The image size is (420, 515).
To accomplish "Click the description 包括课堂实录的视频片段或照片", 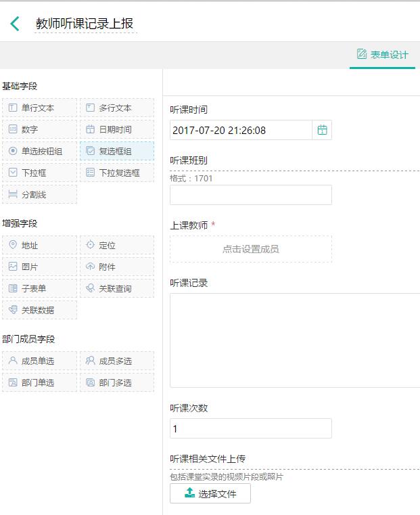I will [227, 476].
